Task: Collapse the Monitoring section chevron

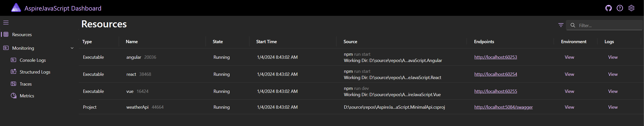Action: (x=72, y=48)
